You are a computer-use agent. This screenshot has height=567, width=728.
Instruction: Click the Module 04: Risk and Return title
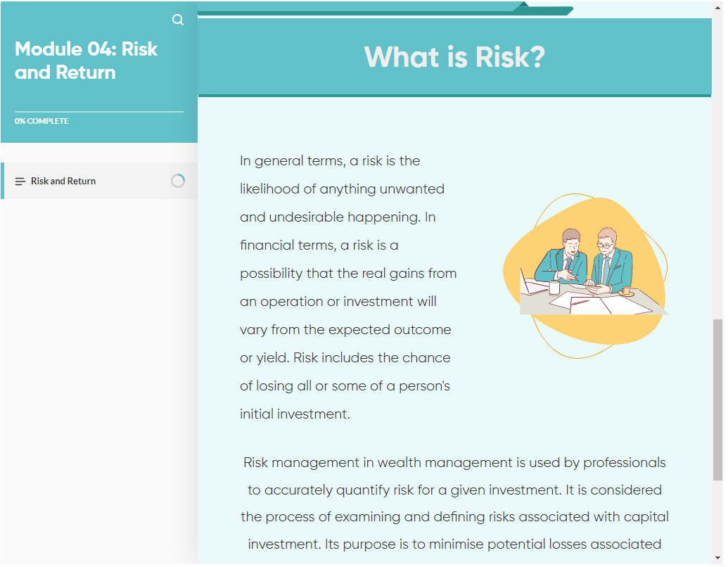coord(87,60)
